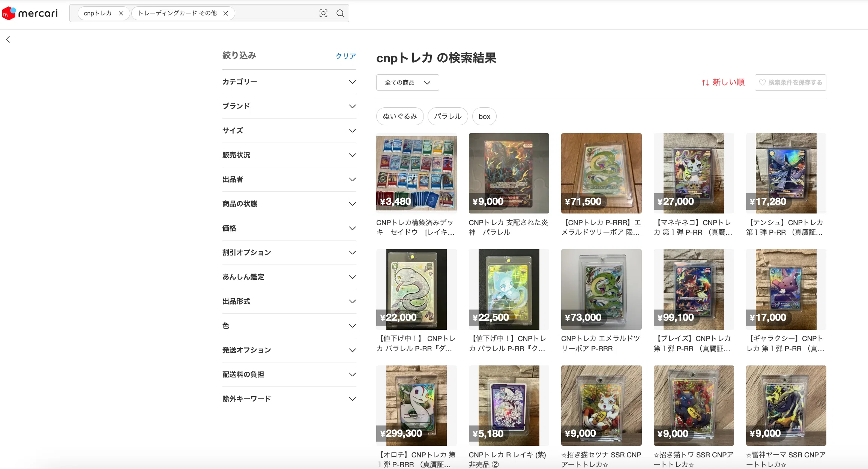Viewport: 868px width, 469px height.
Task: Open the ¥9,000 招き猫トワ listing image
Action: 694,406
